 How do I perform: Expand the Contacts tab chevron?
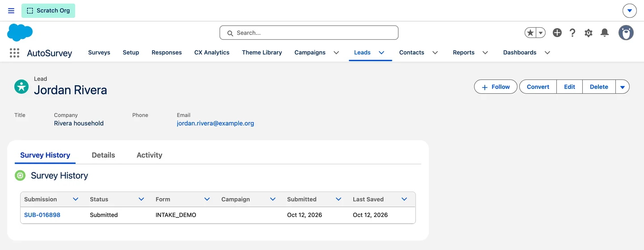pos(435,53)
